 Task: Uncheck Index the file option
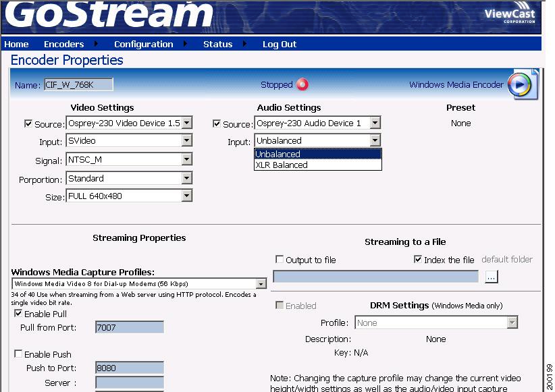coord(418,259)
